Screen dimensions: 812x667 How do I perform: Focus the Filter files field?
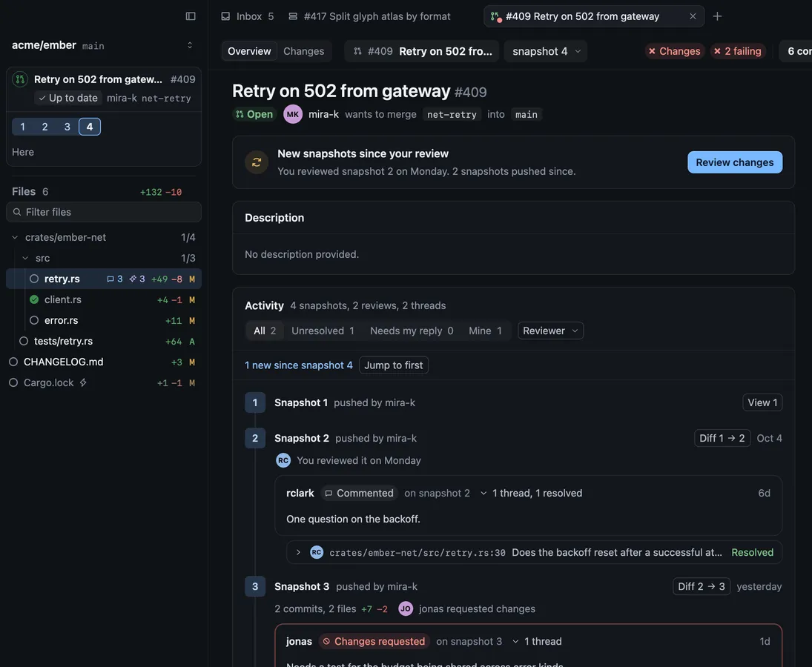pyautogui.click(x=104, y=212)
